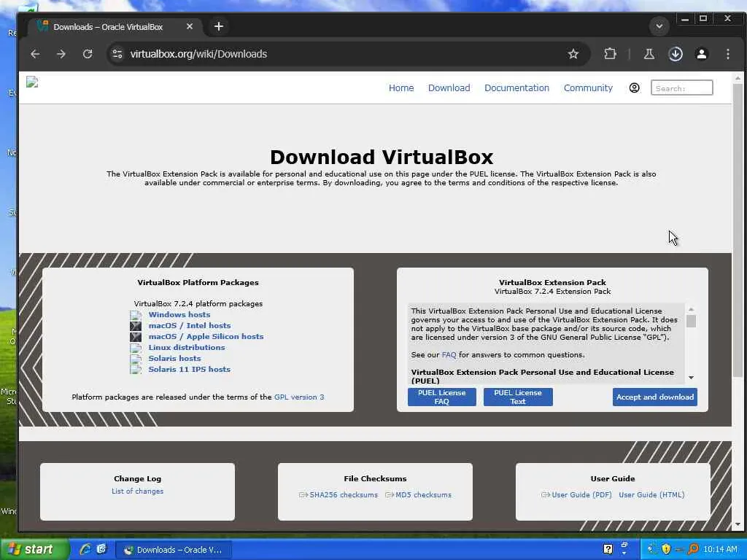Click the address bar URL

pyautogui.click(x=198, y=54)
